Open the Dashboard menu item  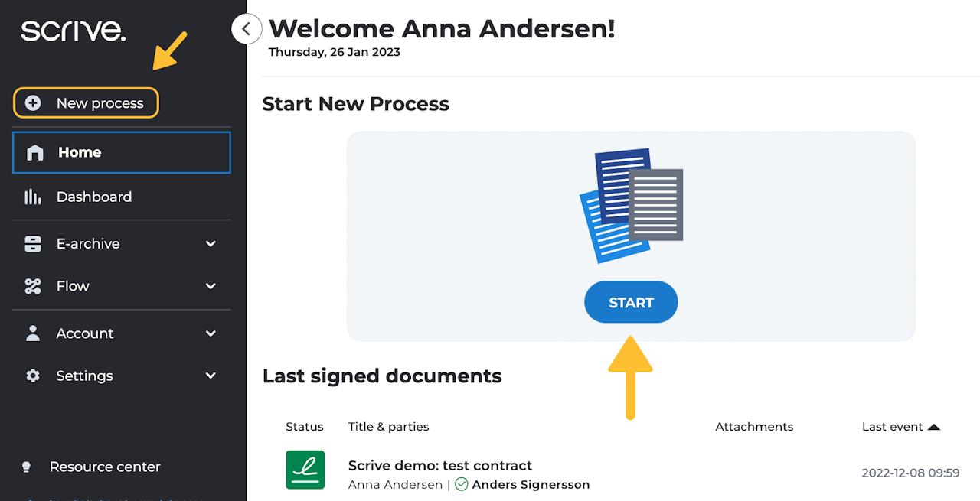coord(122,197)
